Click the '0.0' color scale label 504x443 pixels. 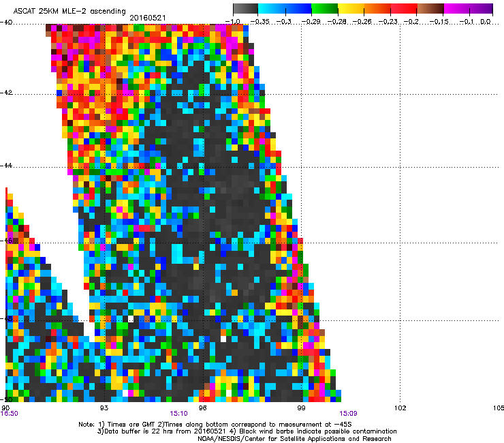click(486, 22)
